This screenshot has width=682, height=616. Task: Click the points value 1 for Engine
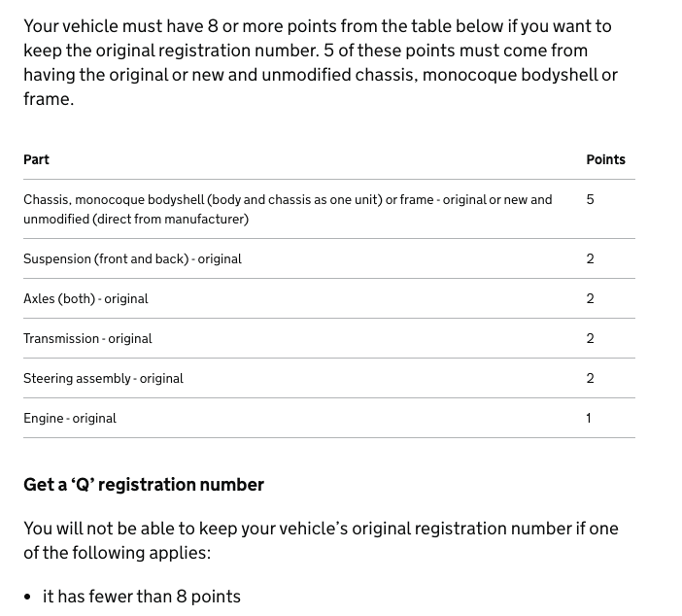click(x=589, y=418)
